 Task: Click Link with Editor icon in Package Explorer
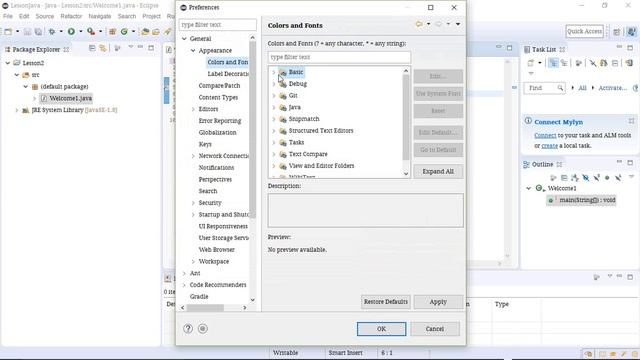[103, 49]
